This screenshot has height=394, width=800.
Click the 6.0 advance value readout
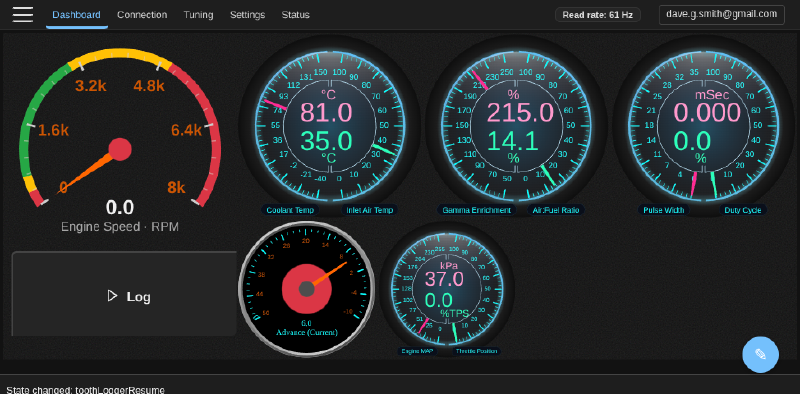click(306, 323)
